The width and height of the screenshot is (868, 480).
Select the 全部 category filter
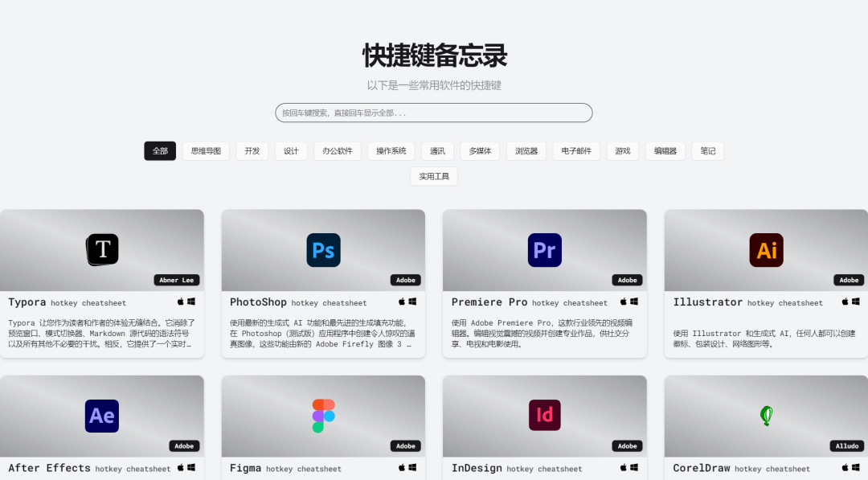(160, 150)
